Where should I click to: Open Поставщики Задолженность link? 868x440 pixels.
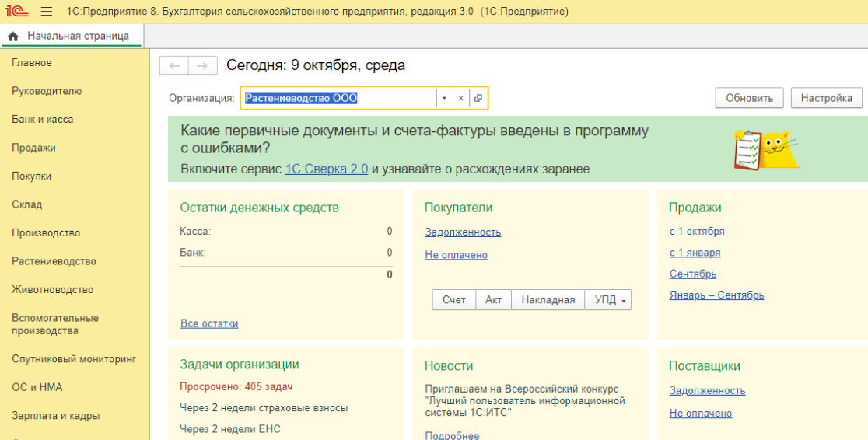(x=707, y=391)
